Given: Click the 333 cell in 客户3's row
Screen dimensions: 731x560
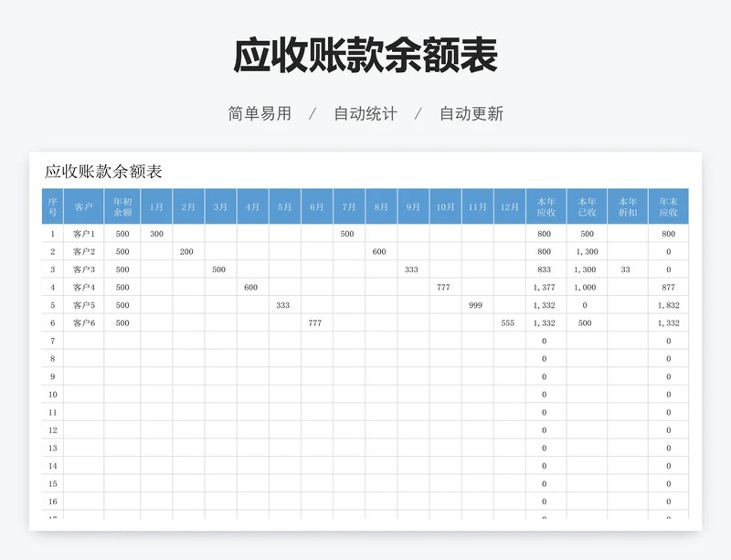Looking at the screenshot, I should coord(414,269).
